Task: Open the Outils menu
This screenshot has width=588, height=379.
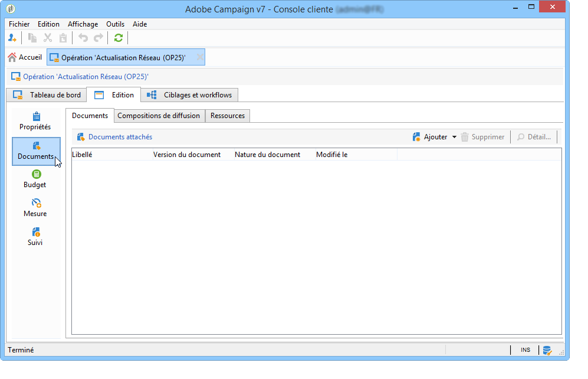Action: click(115, 24)
